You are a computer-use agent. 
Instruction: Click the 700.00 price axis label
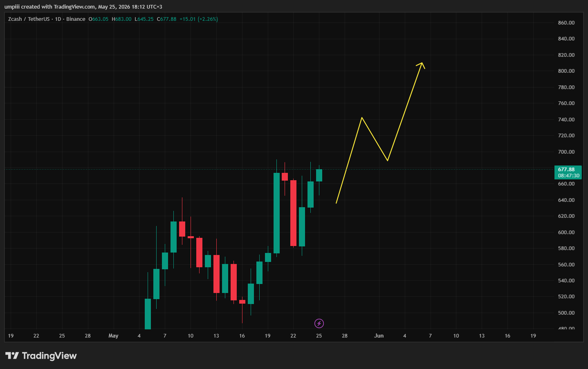point(566,152)
